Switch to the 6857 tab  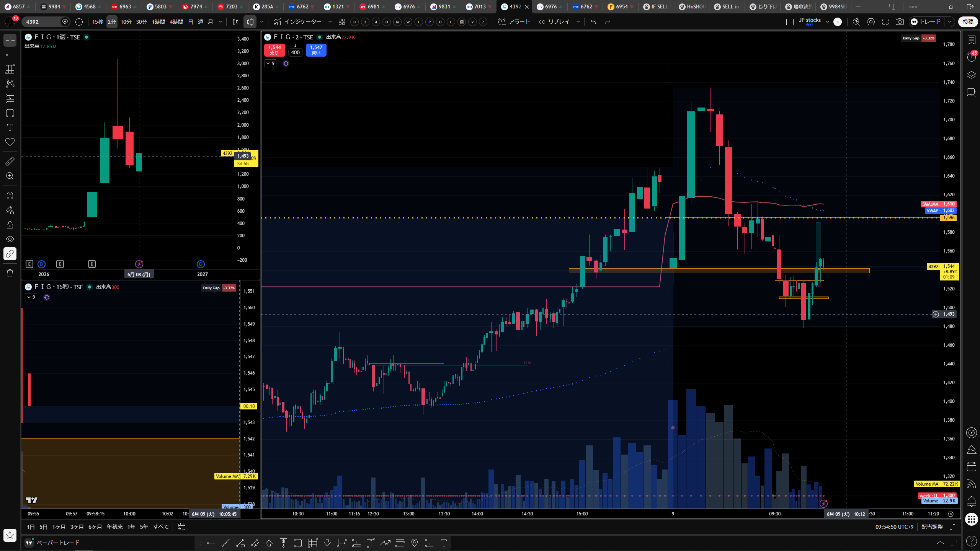click(18, 7)
